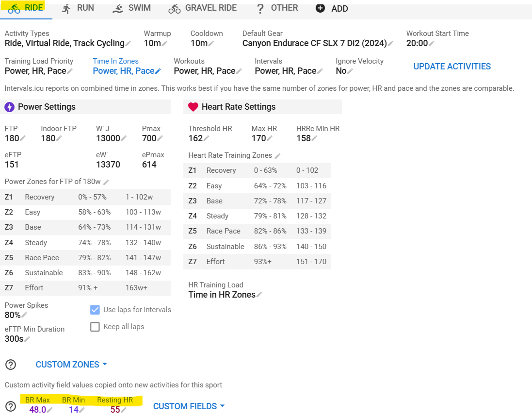
Task: Click the edit pencil beside Max HR
Action: pyautogui.click(x=269, y=139)
